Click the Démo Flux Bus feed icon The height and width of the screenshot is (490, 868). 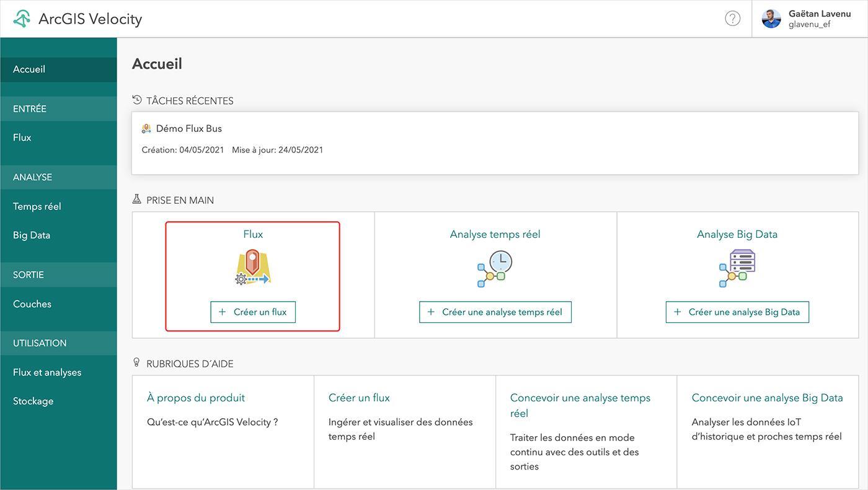tap(146, 128)
